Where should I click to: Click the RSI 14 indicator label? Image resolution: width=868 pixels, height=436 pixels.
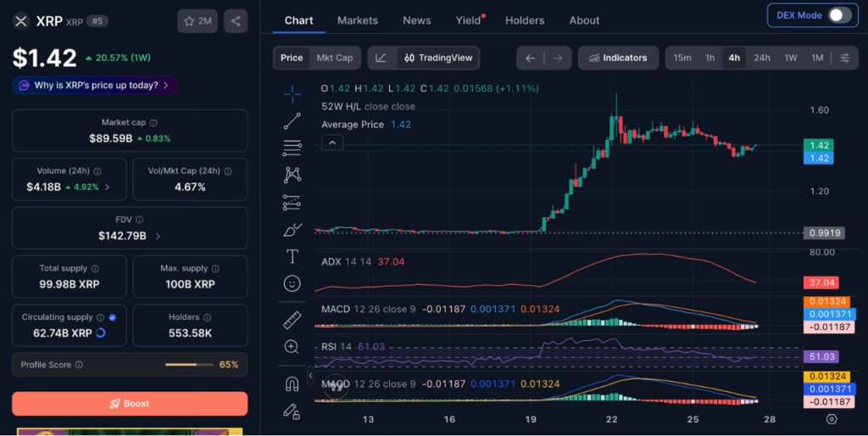[x=337, y=347]
